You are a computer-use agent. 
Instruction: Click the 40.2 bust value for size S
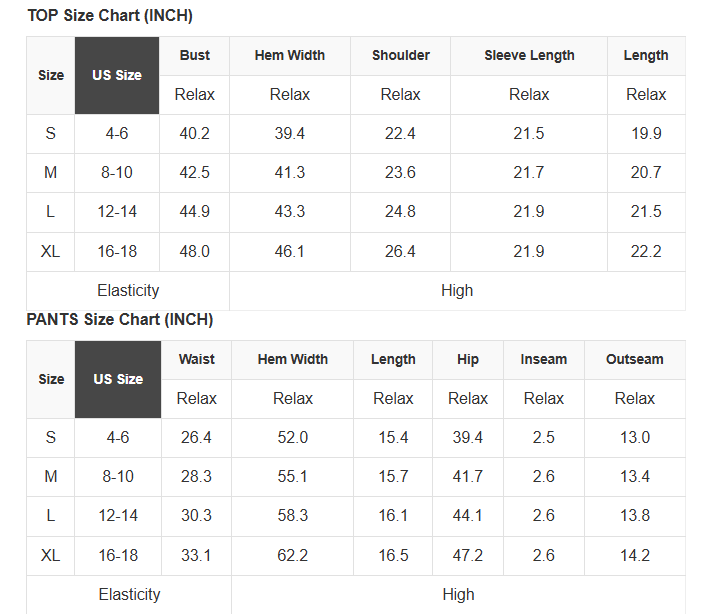[x=194, y=134]
